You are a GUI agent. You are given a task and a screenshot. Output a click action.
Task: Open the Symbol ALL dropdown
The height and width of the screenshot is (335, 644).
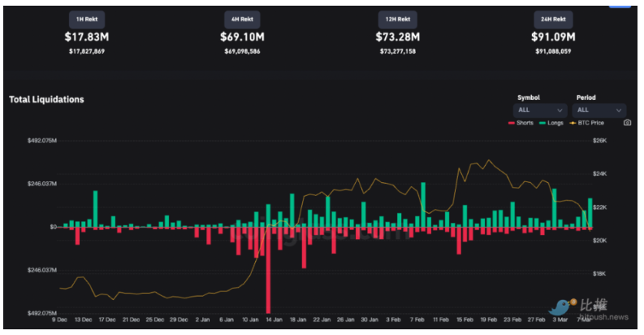coord(540,110)
